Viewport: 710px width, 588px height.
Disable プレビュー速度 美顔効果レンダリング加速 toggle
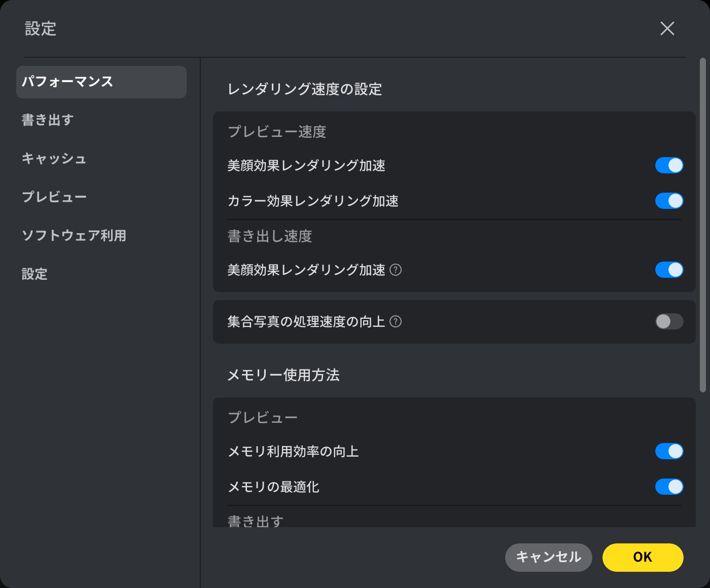click(669, 165)
